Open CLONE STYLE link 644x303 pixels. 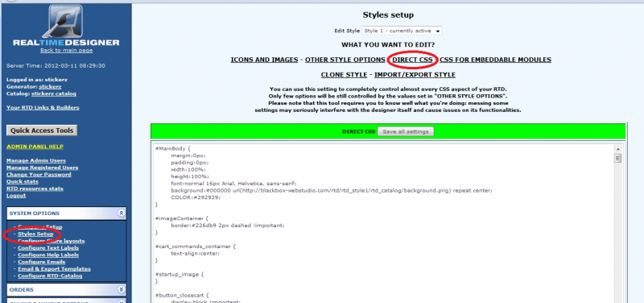(x=344, y=75)
